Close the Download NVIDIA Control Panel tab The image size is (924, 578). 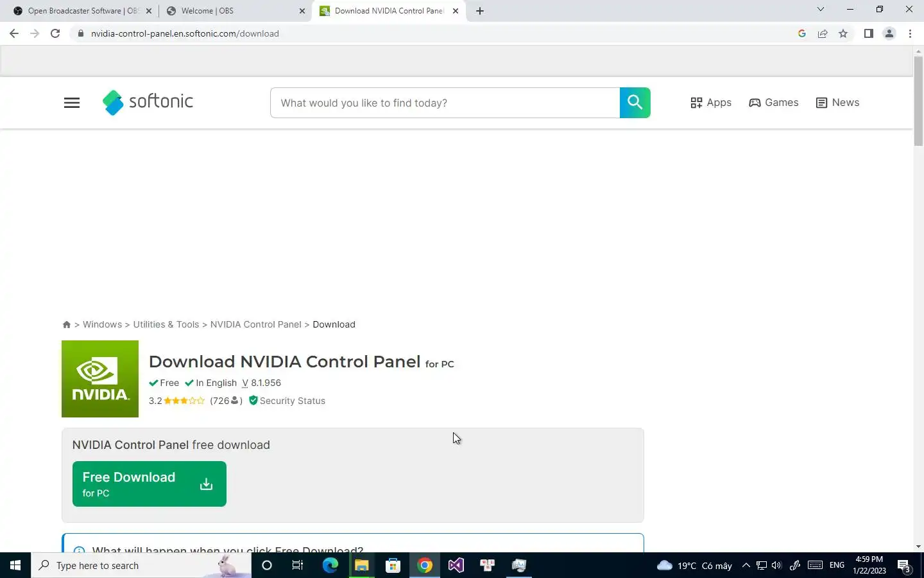pos(456,11)
